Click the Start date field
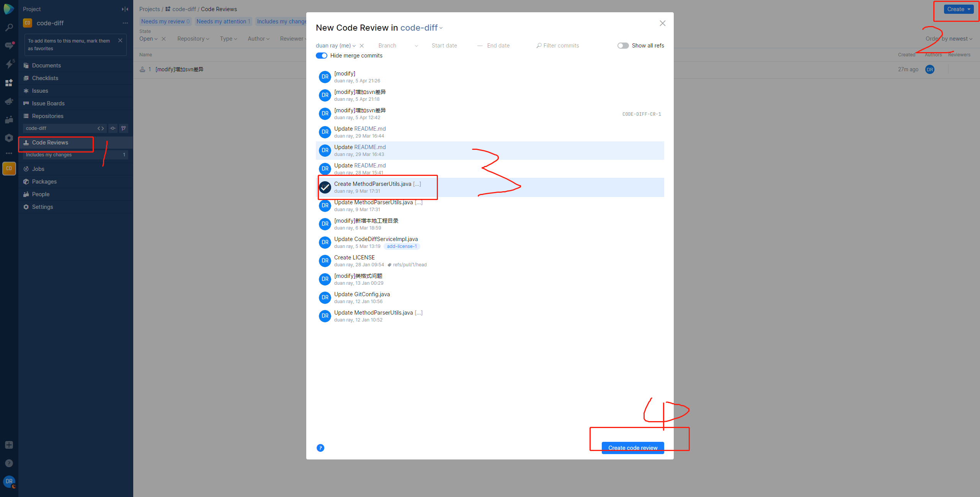This screenshot has height=497, width=980. [444, 46]
